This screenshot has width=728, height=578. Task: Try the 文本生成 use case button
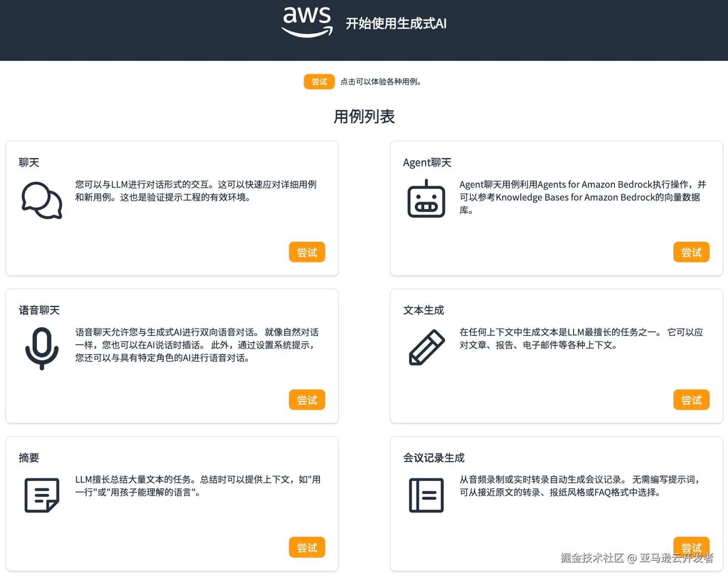pyautogui.click(x=691, y=400)
